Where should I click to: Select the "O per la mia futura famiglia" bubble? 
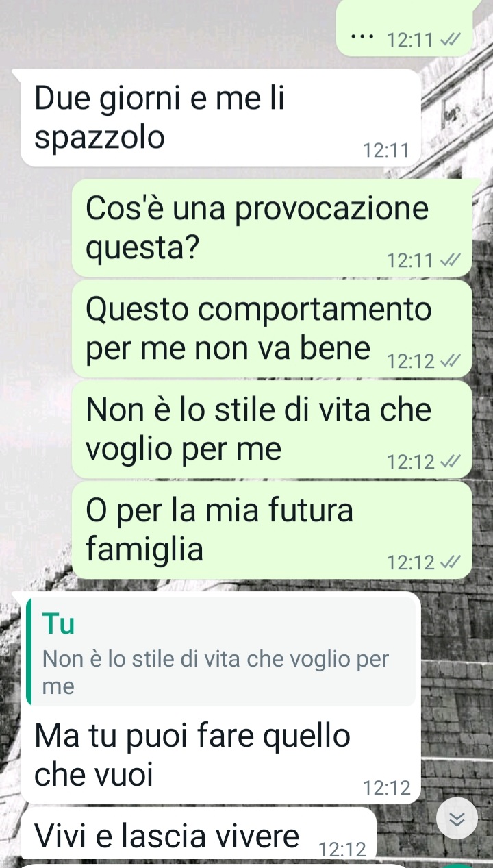(x=272, y=530)
